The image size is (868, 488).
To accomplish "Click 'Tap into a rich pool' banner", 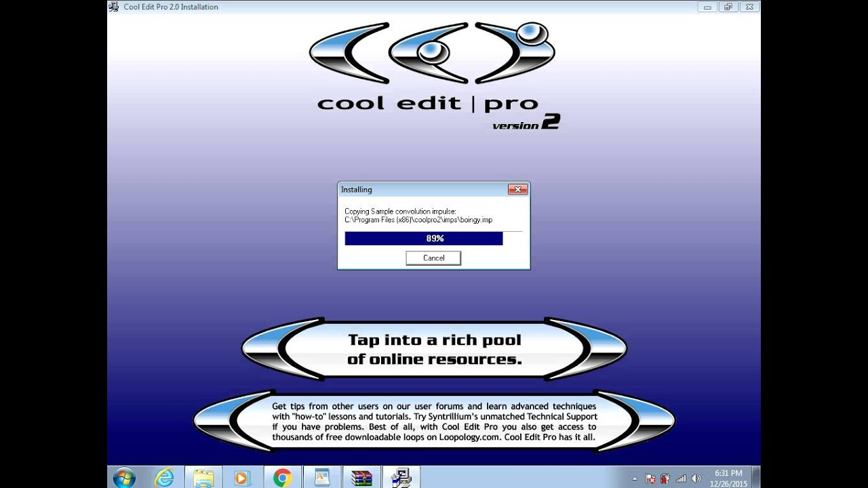I will pyautogui.click(x=434, y=349).
